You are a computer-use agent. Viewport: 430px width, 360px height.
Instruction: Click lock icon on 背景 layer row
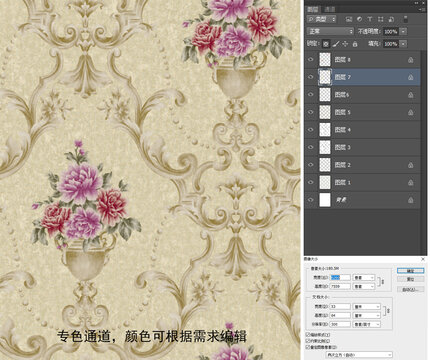click(x=410, y=200)
